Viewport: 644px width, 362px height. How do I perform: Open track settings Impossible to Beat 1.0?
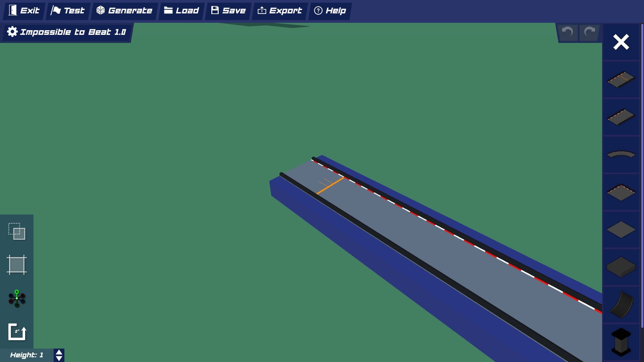click(x=66, y=32)
